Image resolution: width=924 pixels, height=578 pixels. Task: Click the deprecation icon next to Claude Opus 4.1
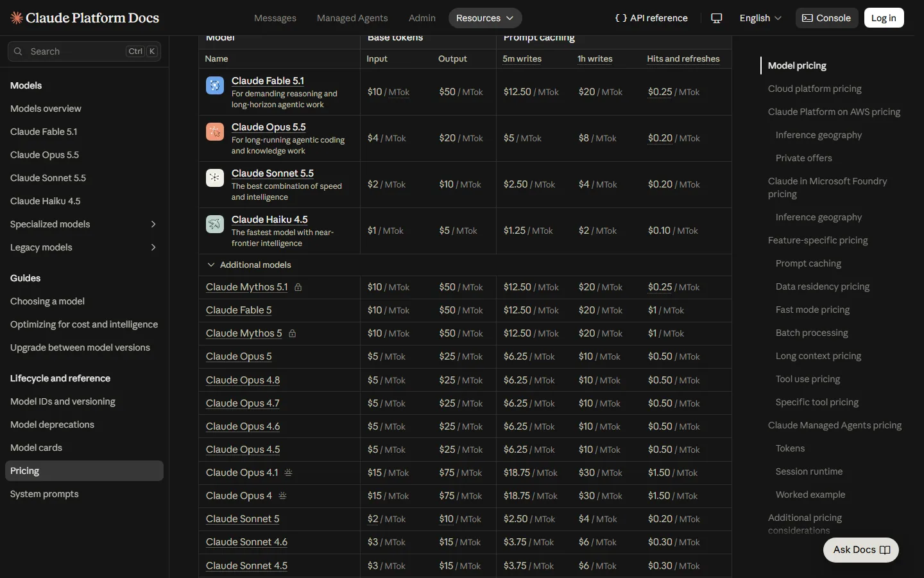(288, 473)
